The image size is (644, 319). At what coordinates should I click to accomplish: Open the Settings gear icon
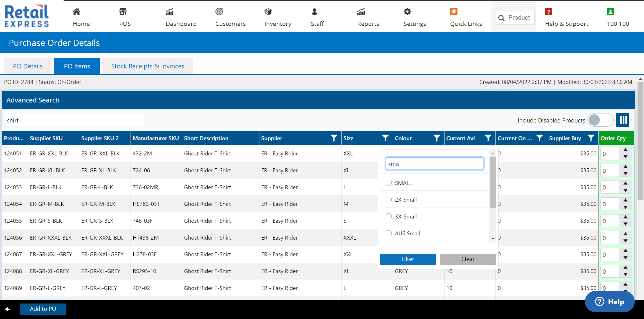(407, 12)
